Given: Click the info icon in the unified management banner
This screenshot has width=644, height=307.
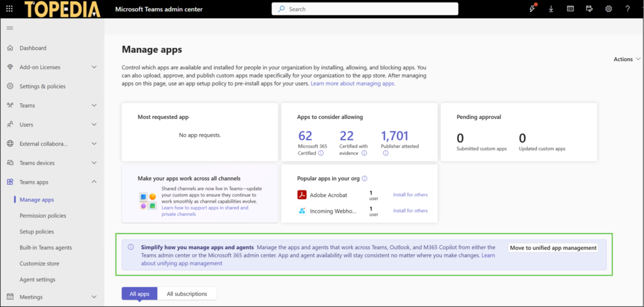Looking at the screenshot, I should click(131, 247).
